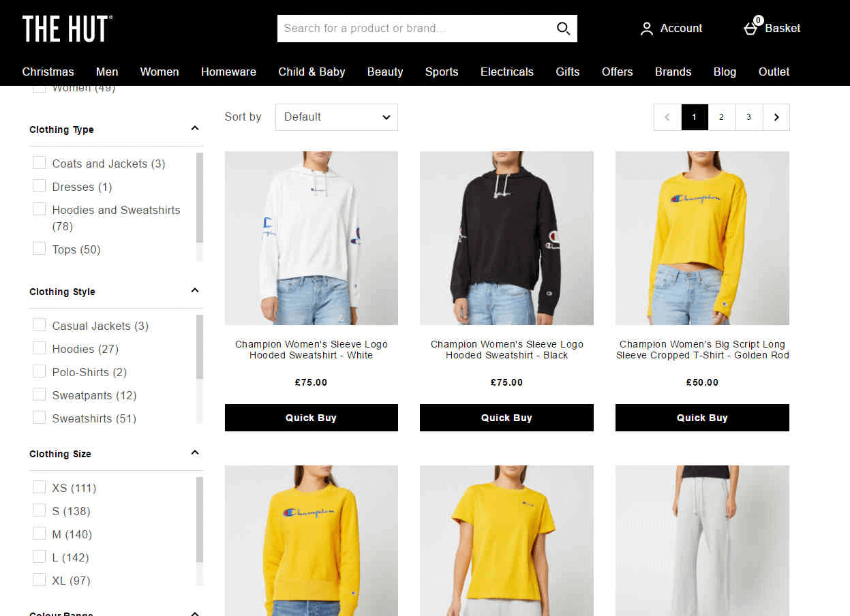The width and height of the screenshot is (850, 616).
Task: Click the £50.00 price text
Action: point(702,382)
